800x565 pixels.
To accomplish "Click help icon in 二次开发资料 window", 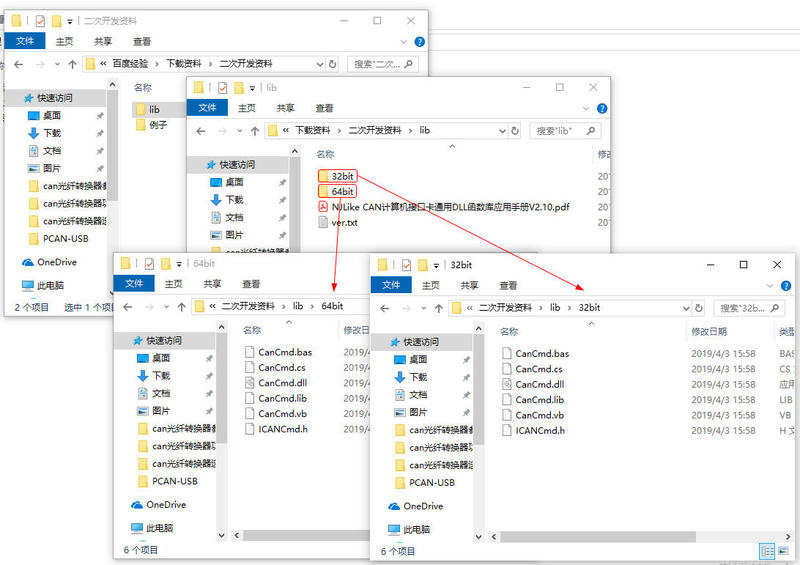I will coord(419,42).
